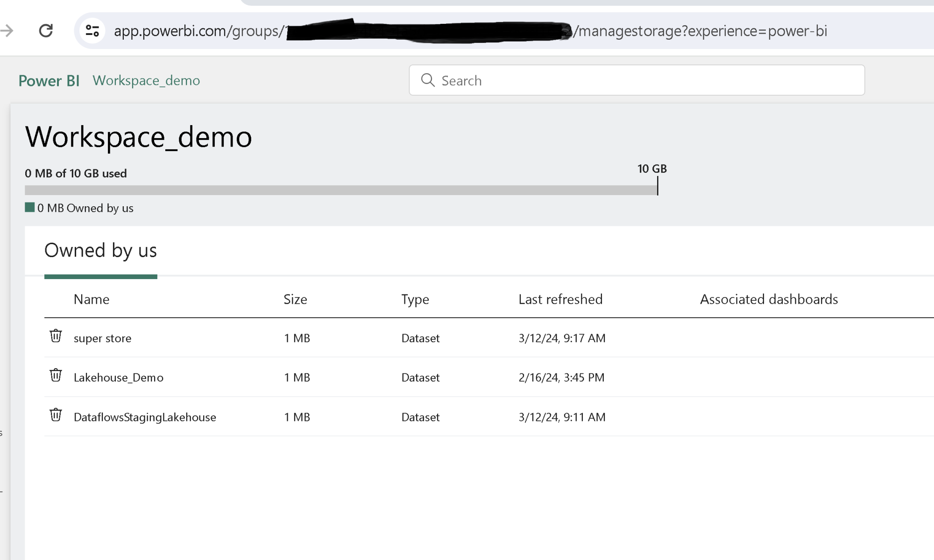This screenshot has height=560, width=934.
Task: Open the Workspace_demo breadcrumb link
Action: click(146, 80)
